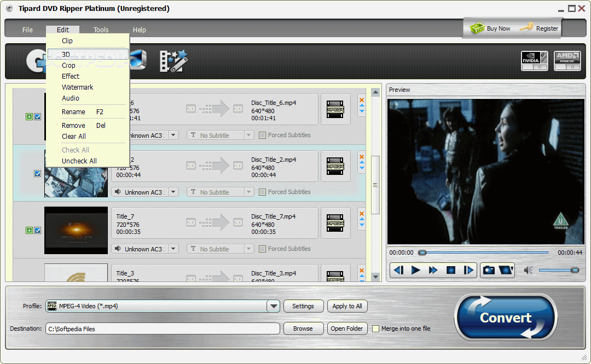The width and height of the screenshot is (591, 364).
Task: Expand Title_6 with green plus icon
Action: (x=29, y=117)
